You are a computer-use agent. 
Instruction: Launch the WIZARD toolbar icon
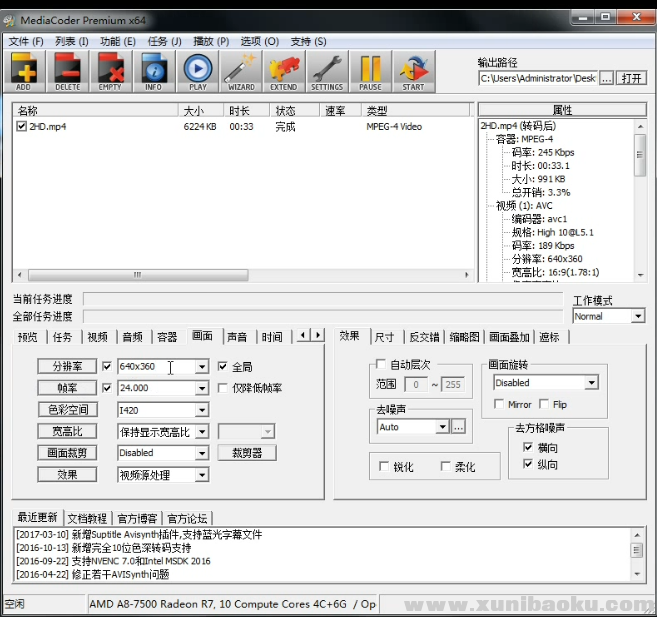pyautogui.click(x=240, y=70)
